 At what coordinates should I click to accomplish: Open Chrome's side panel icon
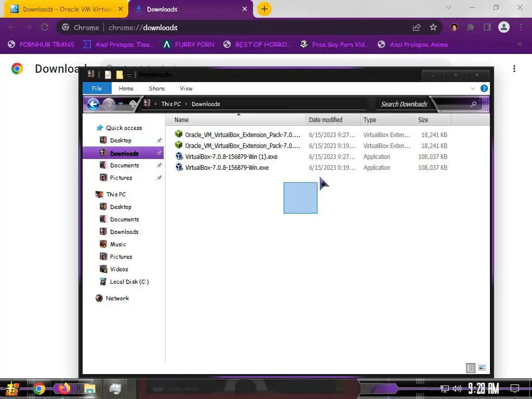[487, 28]
